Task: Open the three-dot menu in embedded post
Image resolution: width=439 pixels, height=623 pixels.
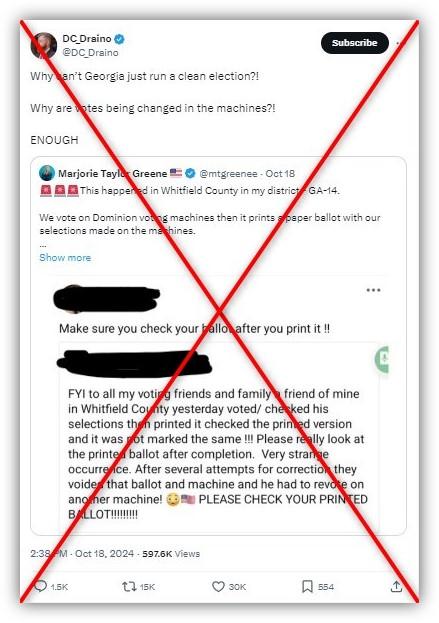Action: pyautogui.click(x=373, y=290)
